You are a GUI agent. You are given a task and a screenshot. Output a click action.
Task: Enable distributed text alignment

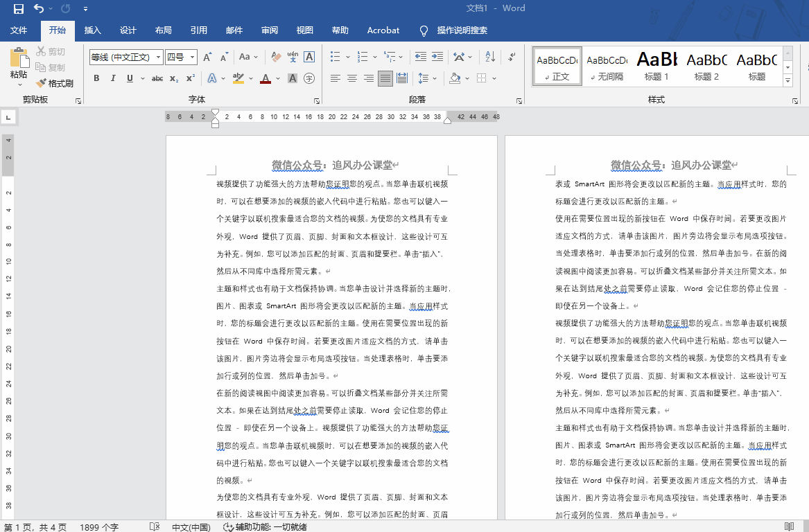click(x=401, y=78)
